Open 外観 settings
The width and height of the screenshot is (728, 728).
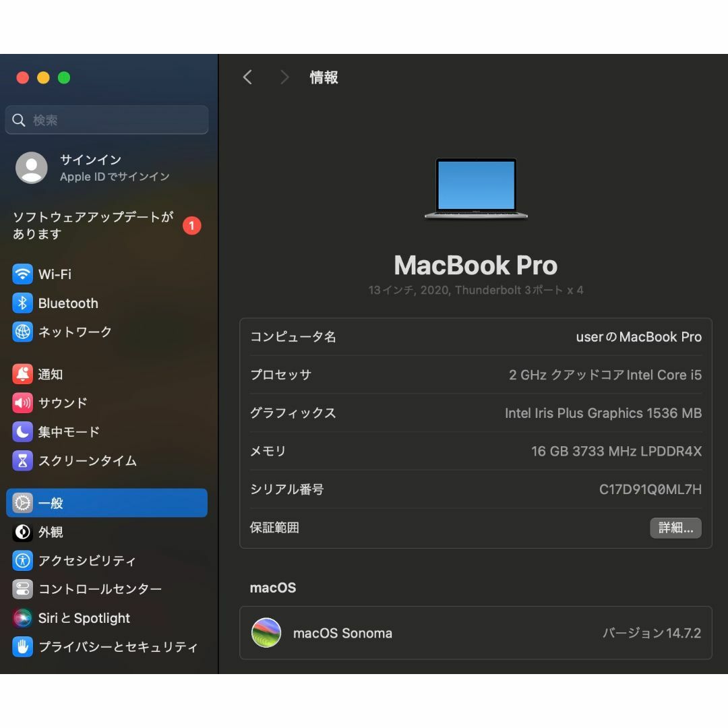tap(107, 532)
